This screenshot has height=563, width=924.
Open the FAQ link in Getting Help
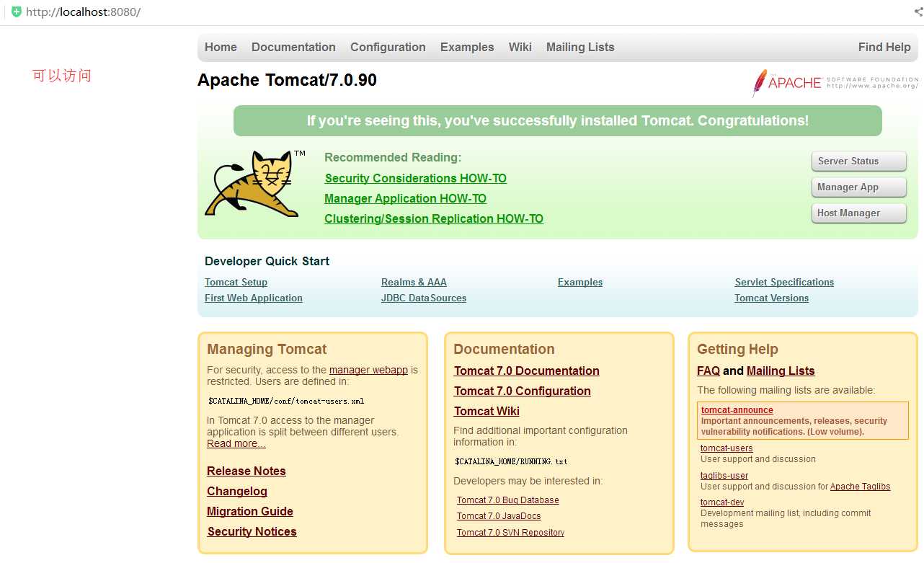click(708, 371)
